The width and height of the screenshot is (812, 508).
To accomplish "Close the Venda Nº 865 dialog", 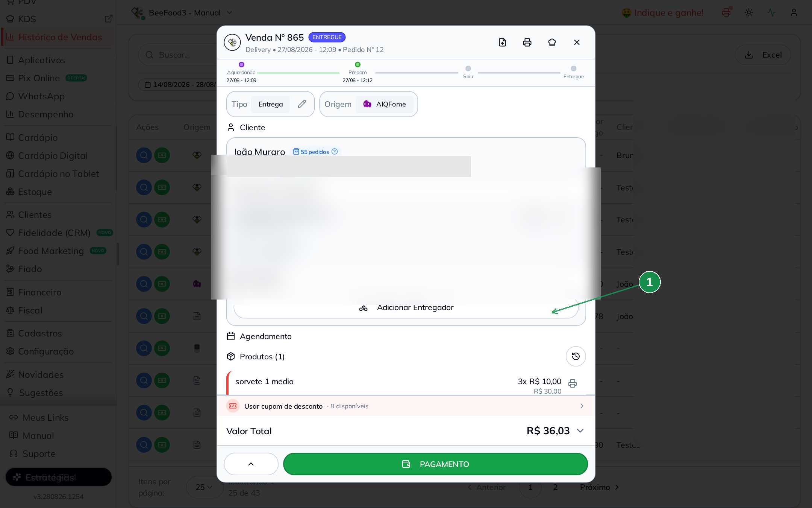I will 577,43.
